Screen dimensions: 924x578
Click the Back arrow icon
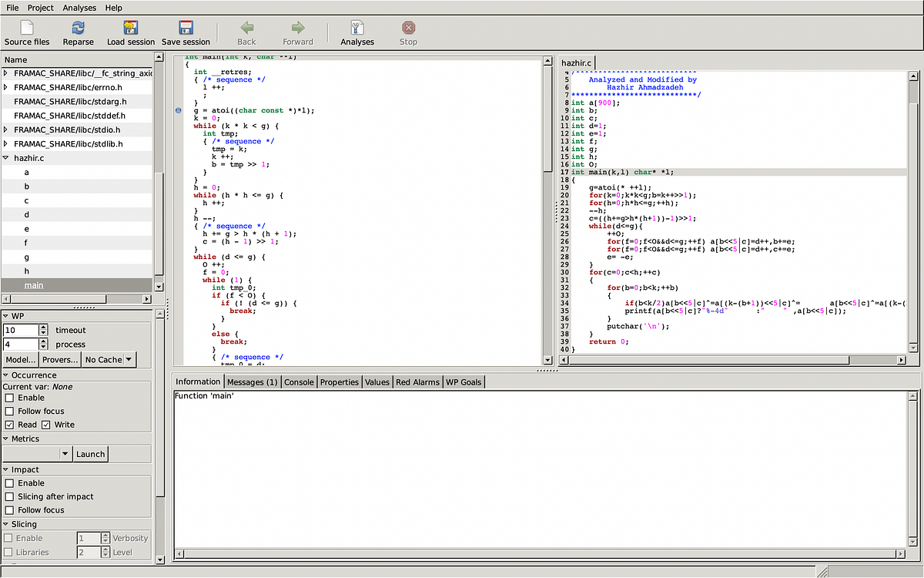(246, 29)
